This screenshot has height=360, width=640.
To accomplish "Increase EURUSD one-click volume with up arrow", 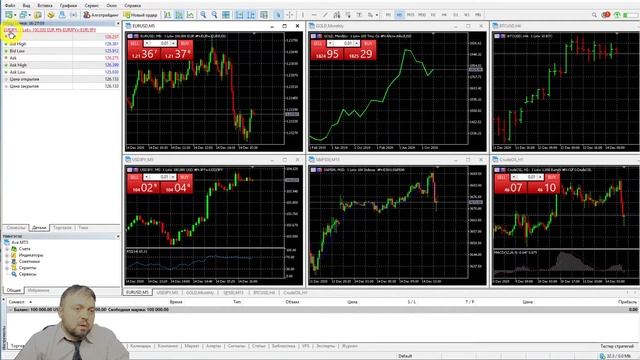I will (x=173, y=42).
